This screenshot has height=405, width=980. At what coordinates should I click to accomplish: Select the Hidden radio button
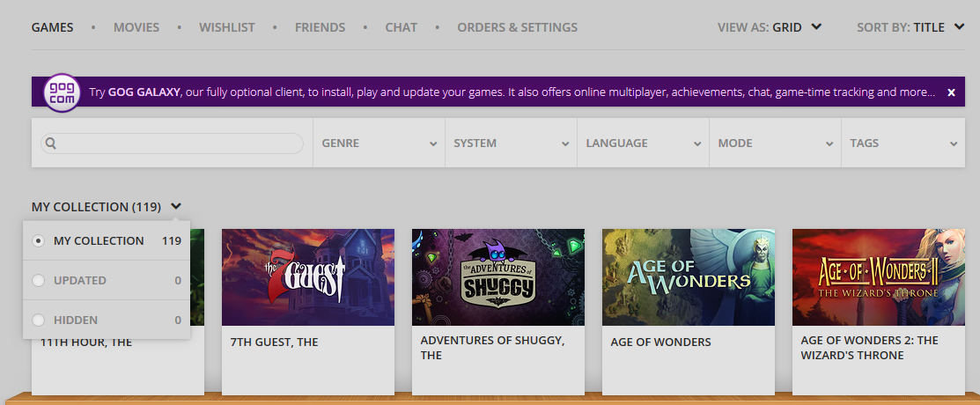[39, 320]
